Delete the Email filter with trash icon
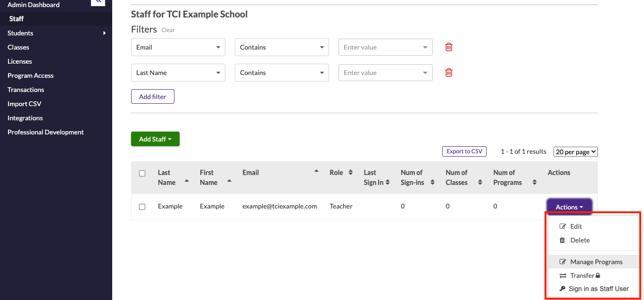 tap(449, 47)
